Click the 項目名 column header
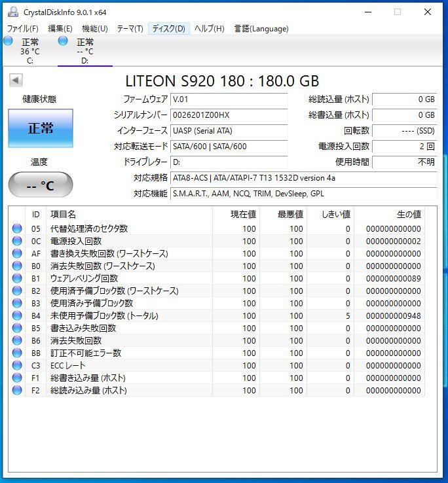The width and height of the screenshot is (448, 483). pyautogui.click(x=130, y=214)
